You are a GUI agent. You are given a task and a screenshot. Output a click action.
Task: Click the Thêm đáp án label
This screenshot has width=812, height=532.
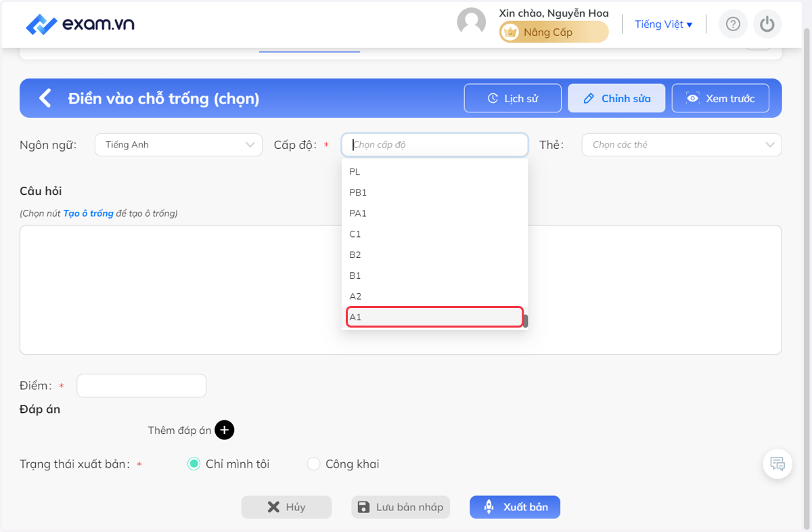pos(180,430)
